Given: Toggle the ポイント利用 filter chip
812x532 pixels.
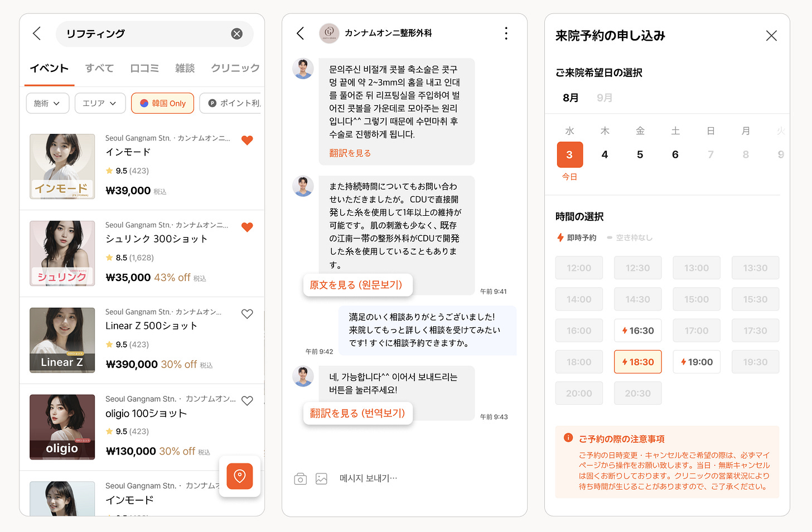Looking at the screenshot, I should coord(230,103).
